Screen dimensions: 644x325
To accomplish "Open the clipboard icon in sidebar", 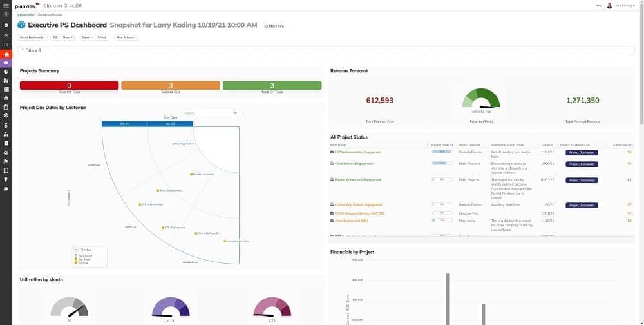I will [x=6, y=107].
